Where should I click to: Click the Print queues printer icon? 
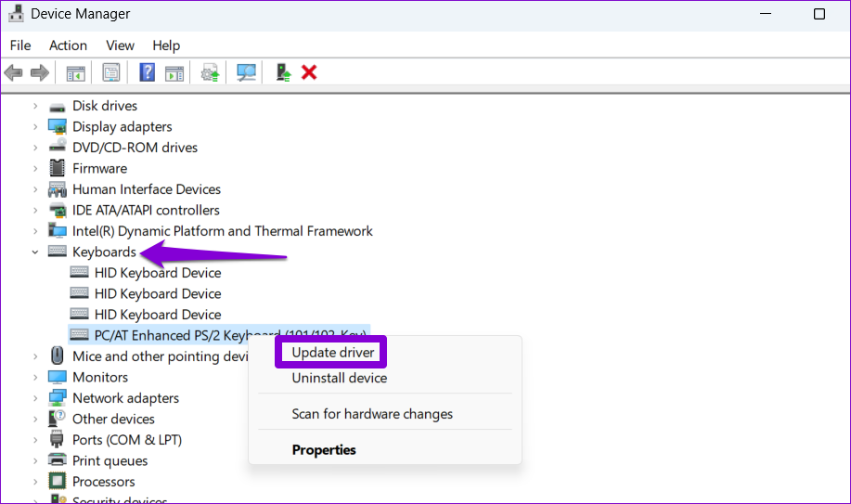[x=57, y=460]
